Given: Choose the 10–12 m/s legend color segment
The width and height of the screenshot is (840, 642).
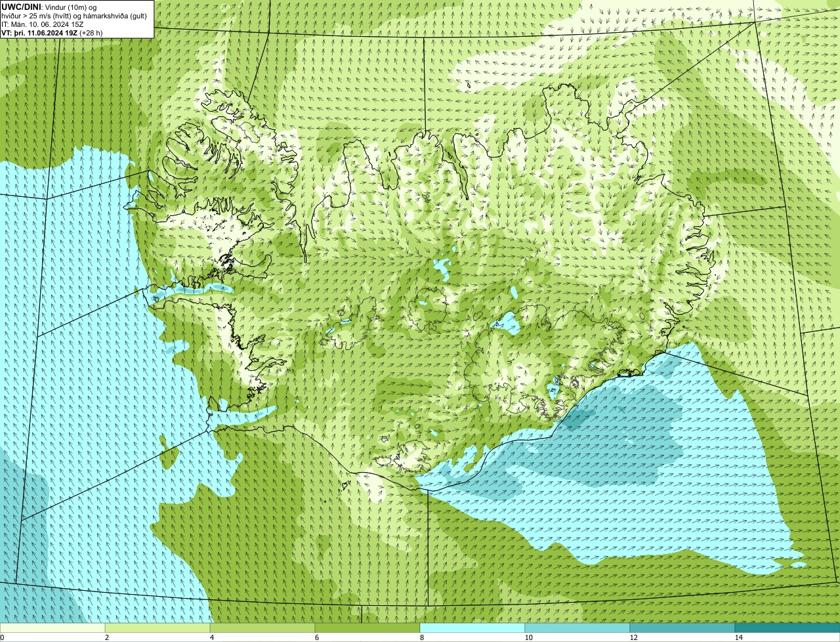Looking at the screenshot, I should pyautogui.click(x=577, y=628).
